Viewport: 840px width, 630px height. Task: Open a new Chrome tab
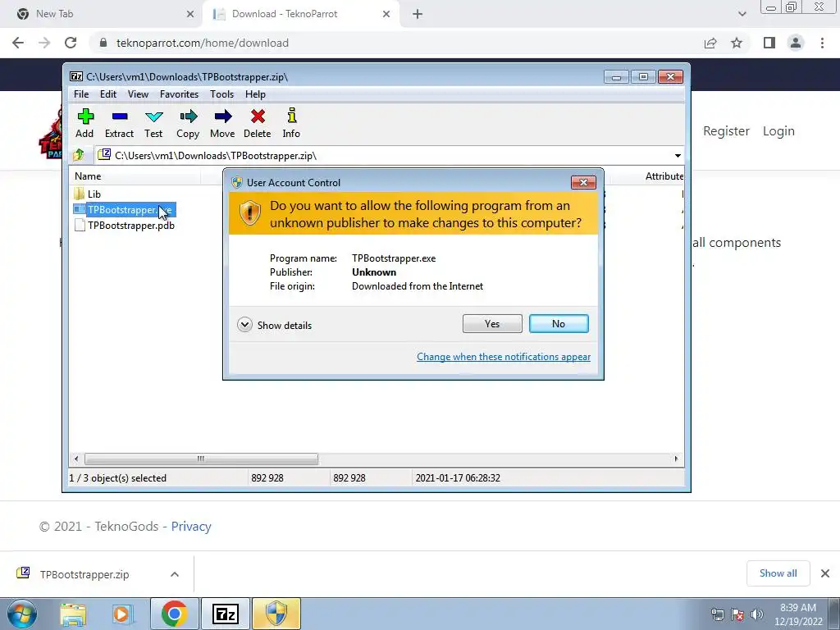[418, 14]
